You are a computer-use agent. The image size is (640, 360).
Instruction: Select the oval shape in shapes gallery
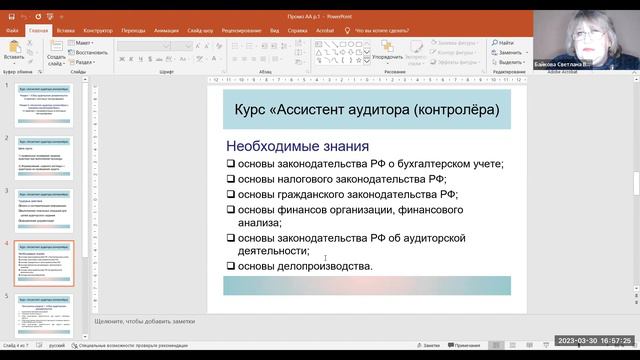click(x=351, y=44)
